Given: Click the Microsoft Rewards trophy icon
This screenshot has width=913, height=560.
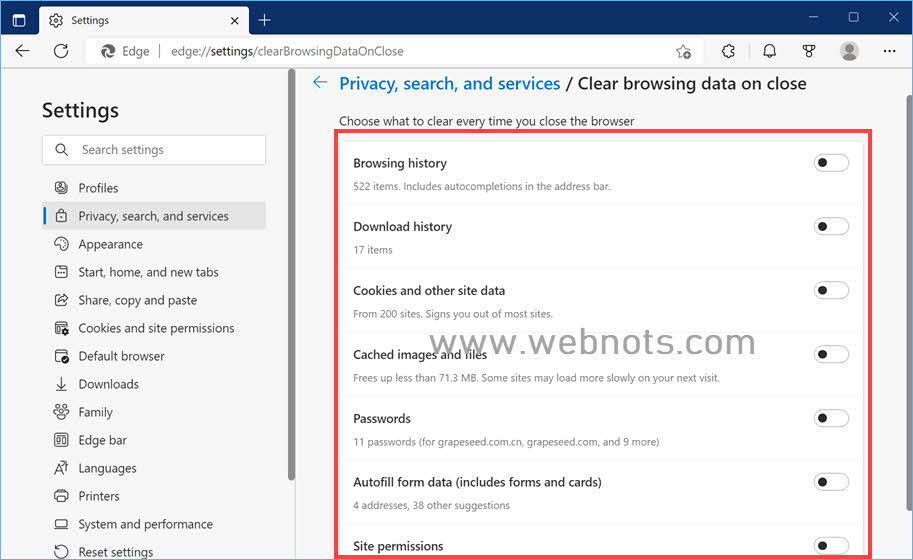Looking at the screenshot, I should [x=809, y=51].
